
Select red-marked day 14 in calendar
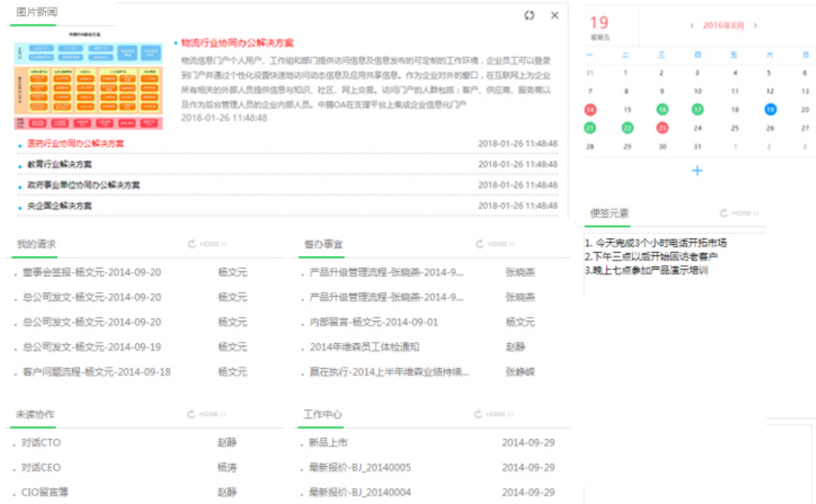point(590,109)
